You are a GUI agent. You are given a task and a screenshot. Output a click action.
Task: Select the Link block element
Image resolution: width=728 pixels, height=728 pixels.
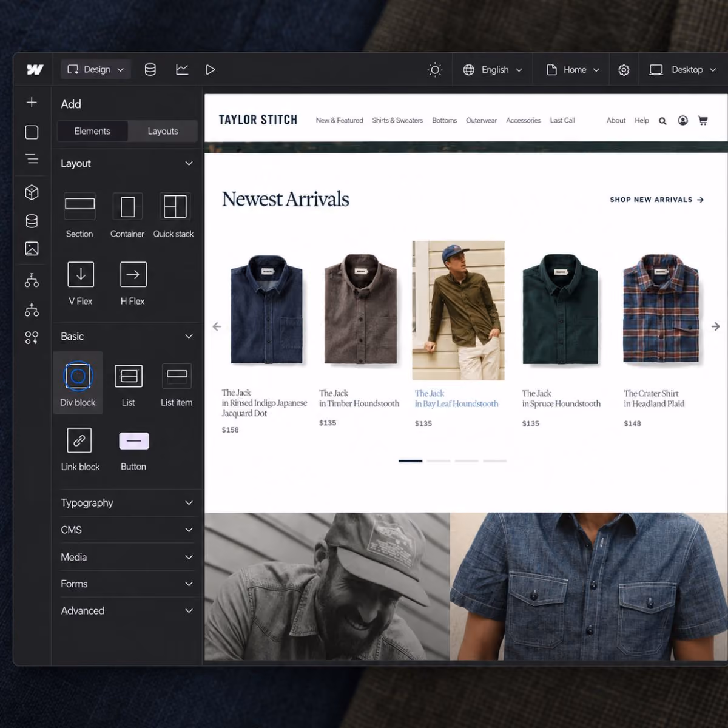click(x=80, y=450)
